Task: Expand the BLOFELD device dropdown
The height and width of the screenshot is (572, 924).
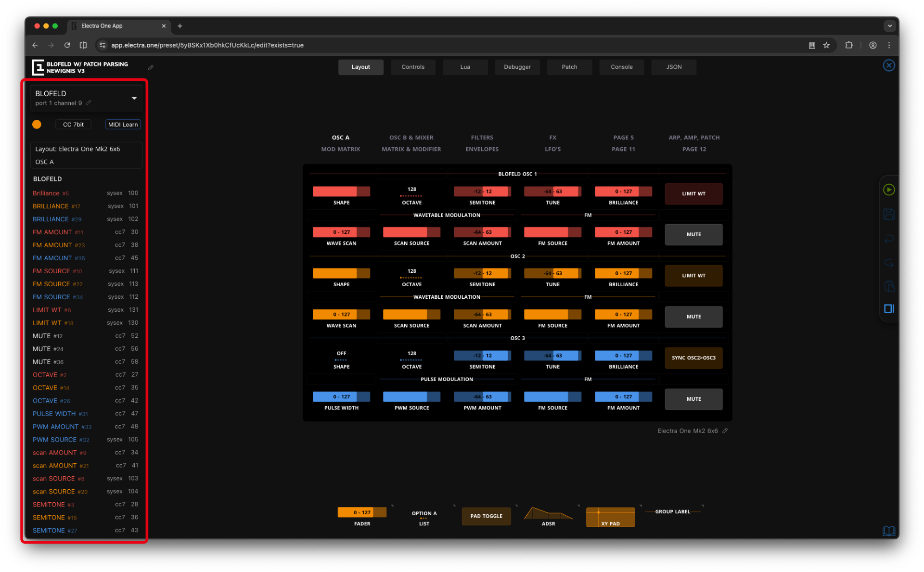Action: 134,98
